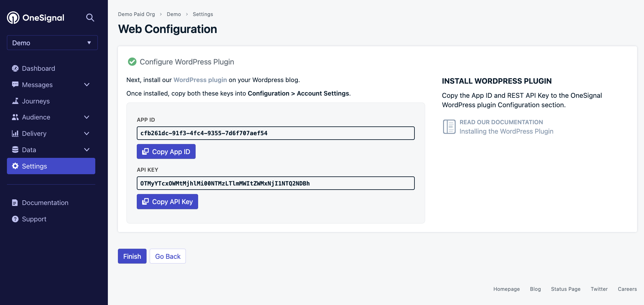Go to Demo Paid Org breadcrumb
This screenshot has height=305, width=644.
136,14
